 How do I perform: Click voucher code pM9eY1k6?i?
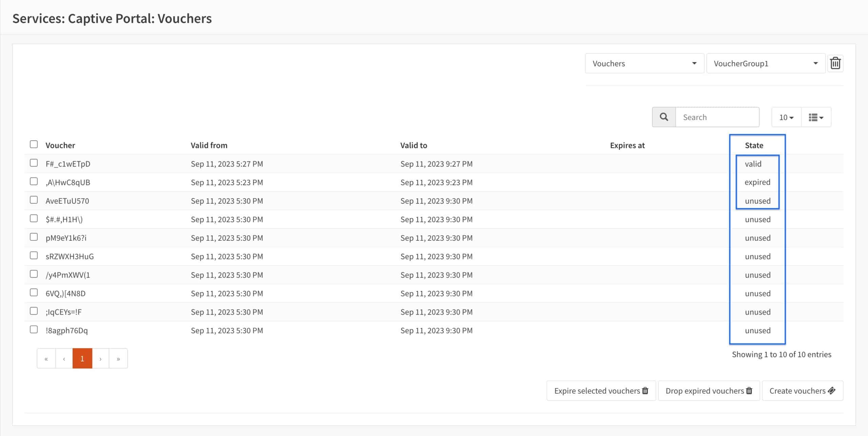(66, 238)
